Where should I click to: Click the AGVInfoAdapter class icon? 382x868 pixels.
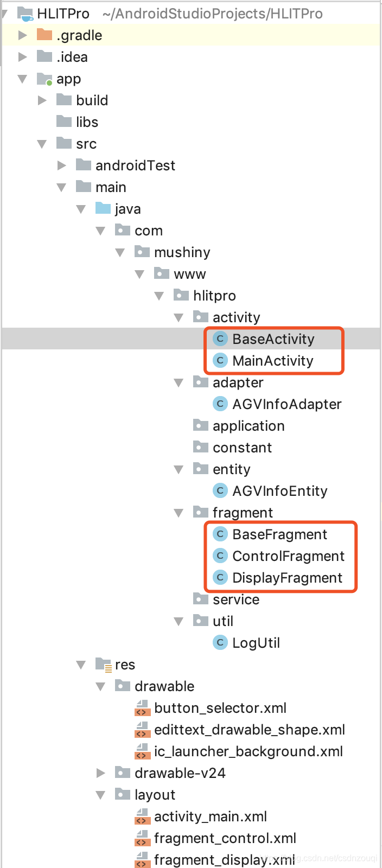click(x=220, y=404)
